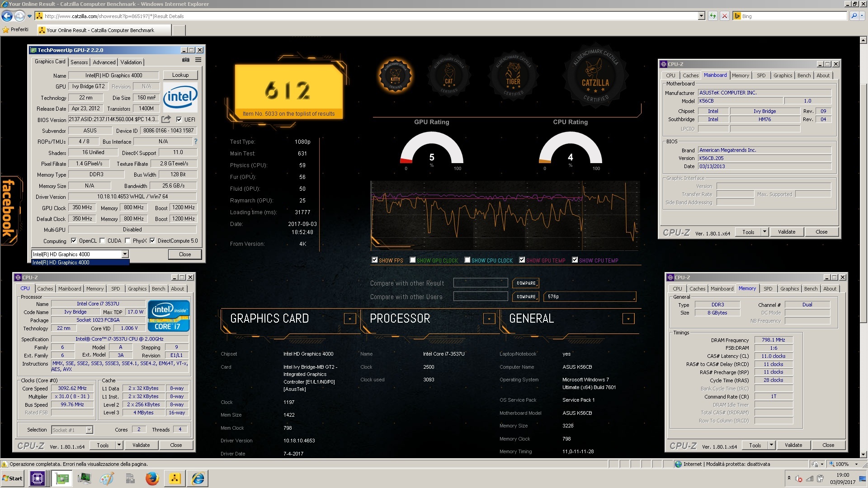Click GPU-Z Close button
This screenshot has height=488, width=868.
(185, 254)
